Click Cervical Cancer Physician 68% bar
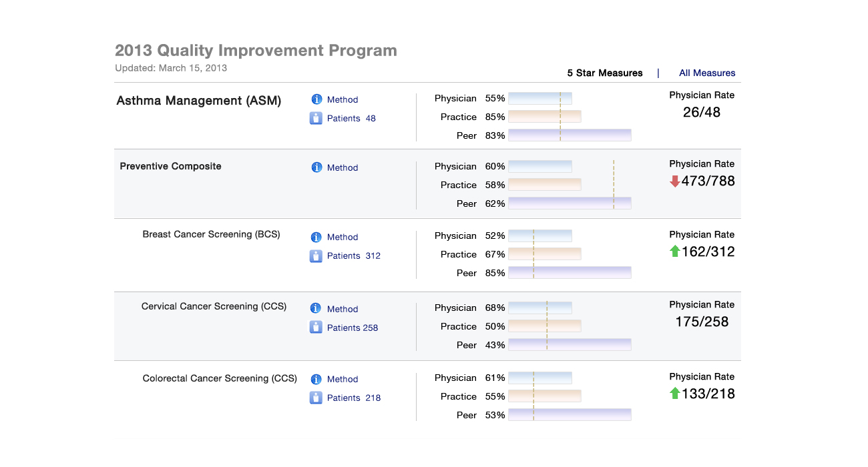 [x=540, y=308]
